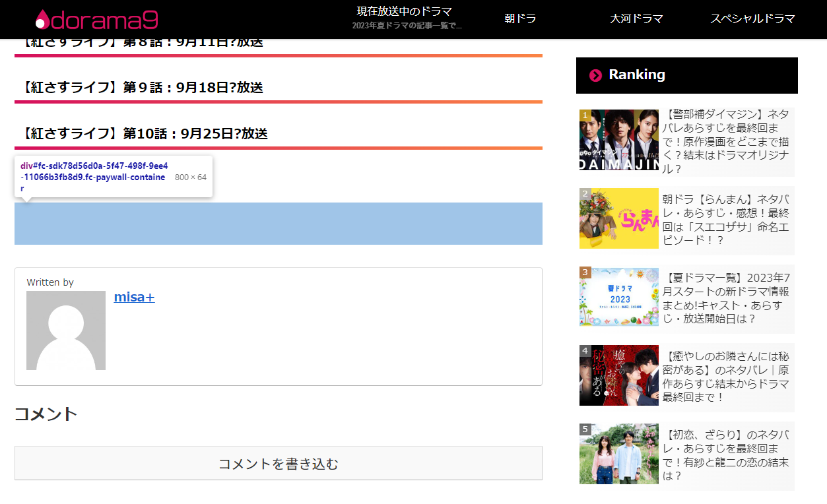This screenshot has height=504, width=827.
Task: Open the 朝ドラ navigation menu
Action: coord(520,18)
